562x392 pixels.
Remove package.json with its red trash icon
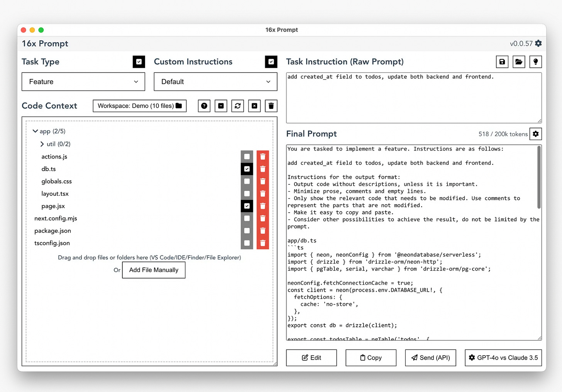263,231
